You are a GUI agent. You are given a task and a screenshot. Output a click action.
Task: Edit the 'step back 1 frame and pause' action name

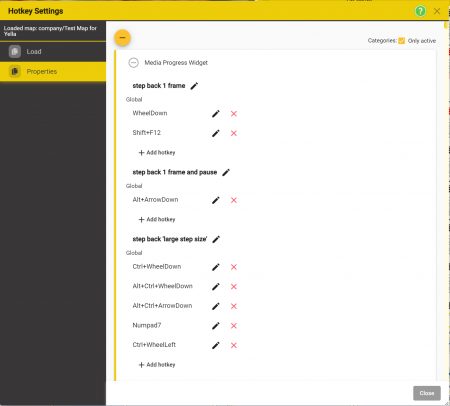226,172
